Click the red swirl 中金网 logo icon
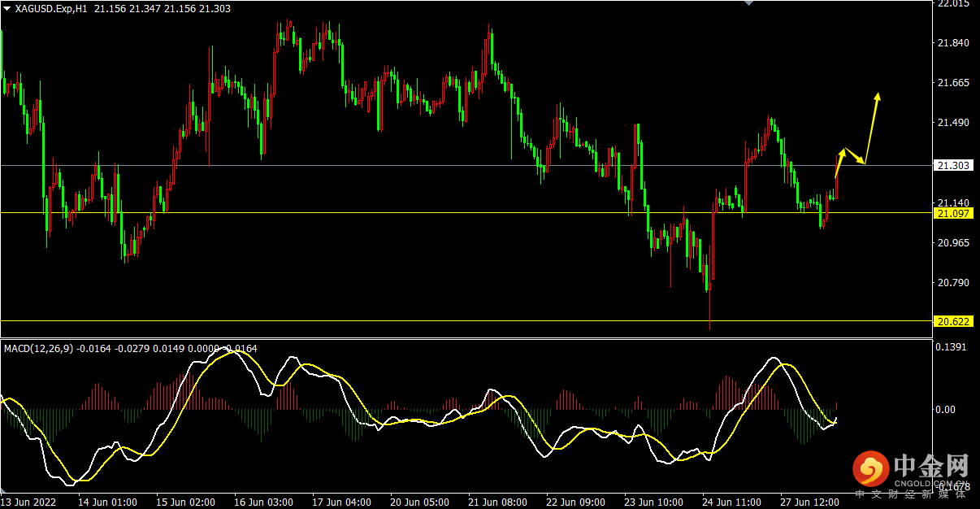Viewport: 980px width, 509px height. [x=871, y=469]
